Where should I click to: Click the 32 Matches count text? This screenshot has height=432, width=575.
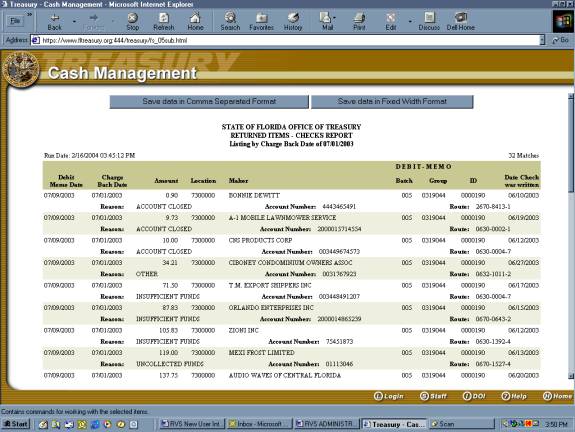[x=523, y=155]
